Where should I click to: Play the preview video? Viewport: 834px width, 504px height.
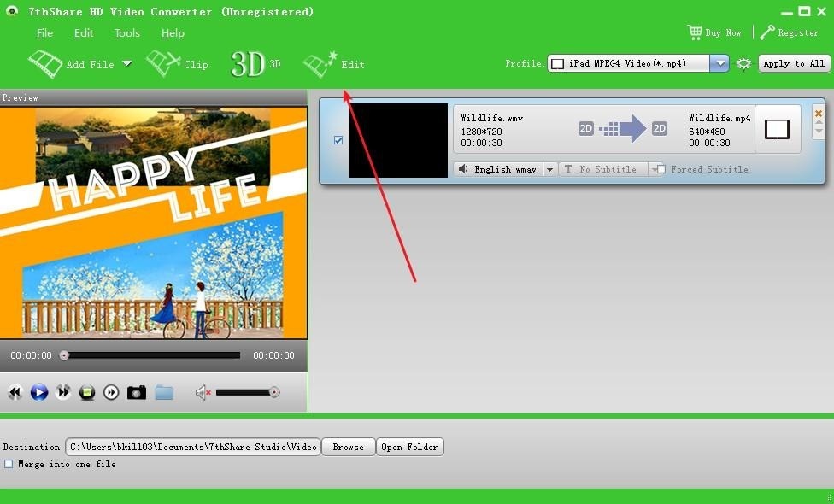point(39,392)
